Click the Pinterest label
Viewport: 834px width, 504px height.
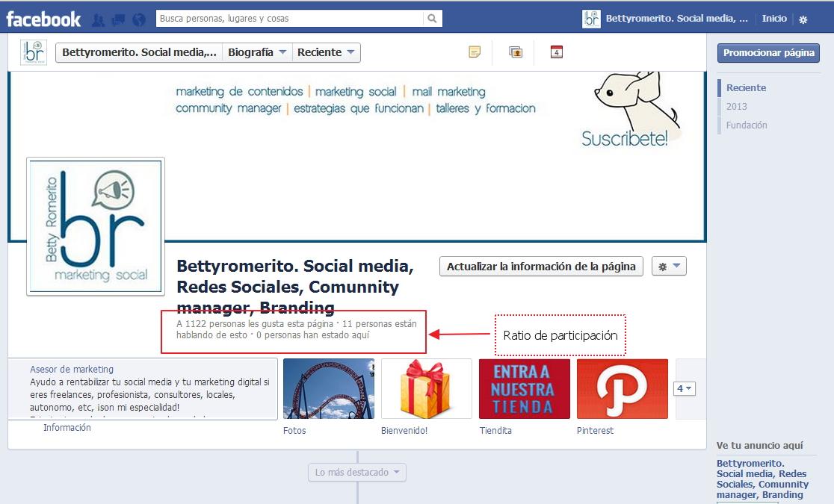point(595,431)
